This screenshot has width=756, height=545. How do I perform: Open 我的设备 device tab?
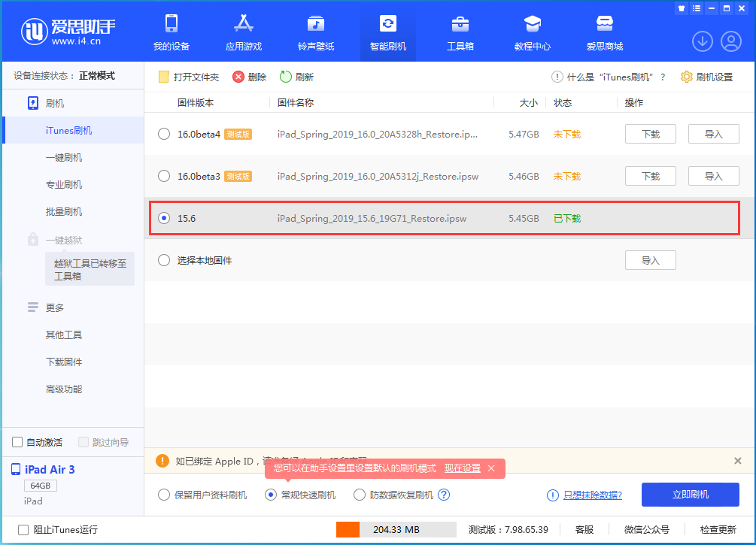[x=172, y=32]
